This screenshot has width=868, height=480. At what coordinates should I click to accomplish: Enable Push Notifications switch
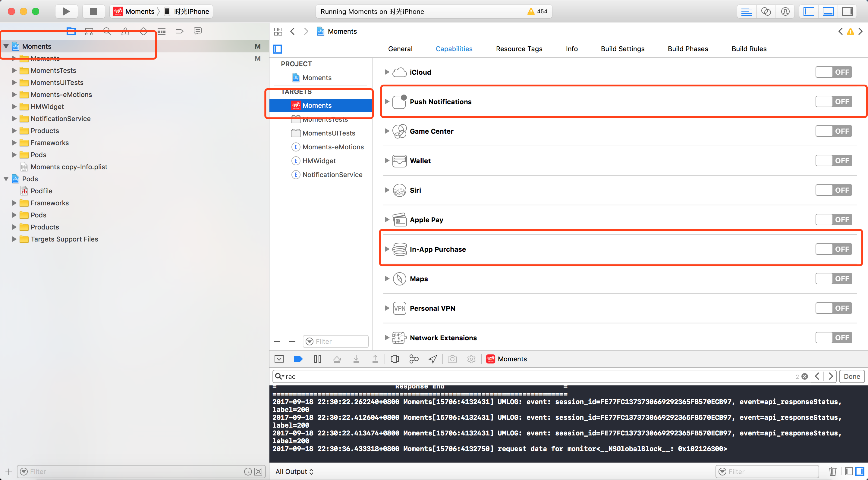click(x=834, y=102)
